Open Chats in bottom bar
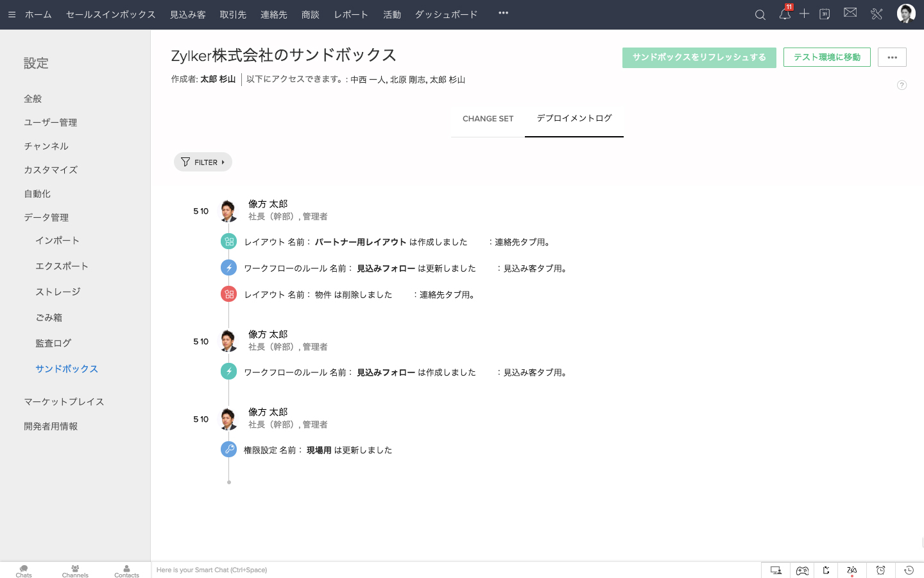This screenshot has width=924, height=578. pos(24,571)
